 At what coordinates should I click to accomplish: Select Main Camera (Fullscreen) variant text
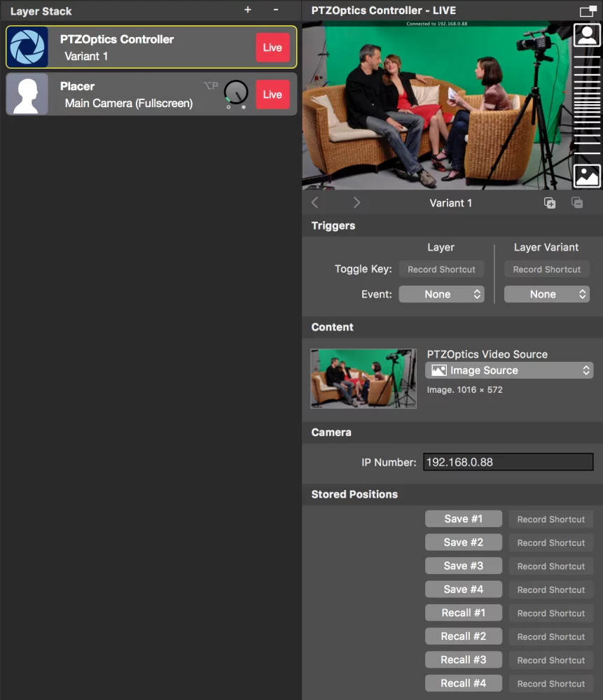tap(129, 103)
